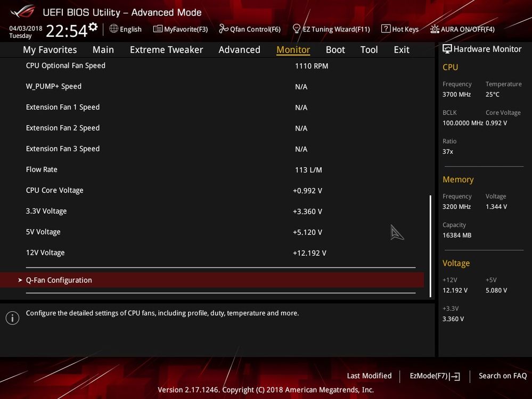Expand the Q-Fan Configuration submenu arrow

(20, 280)
